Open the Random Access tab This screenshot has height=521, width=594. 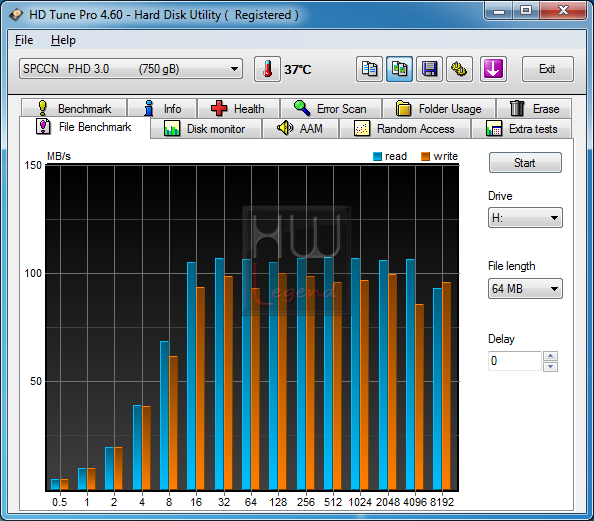point(405,128)
